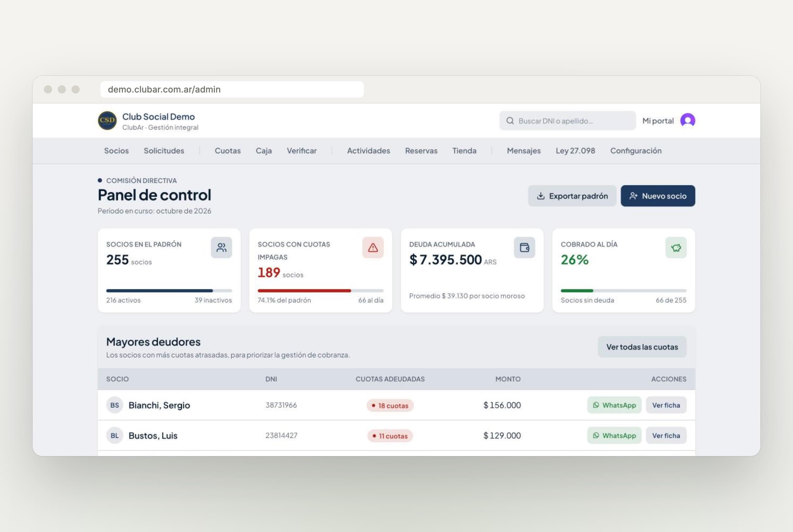Click the Exportar padrón button
Screen dimensions: 793x532
[572, 196]
